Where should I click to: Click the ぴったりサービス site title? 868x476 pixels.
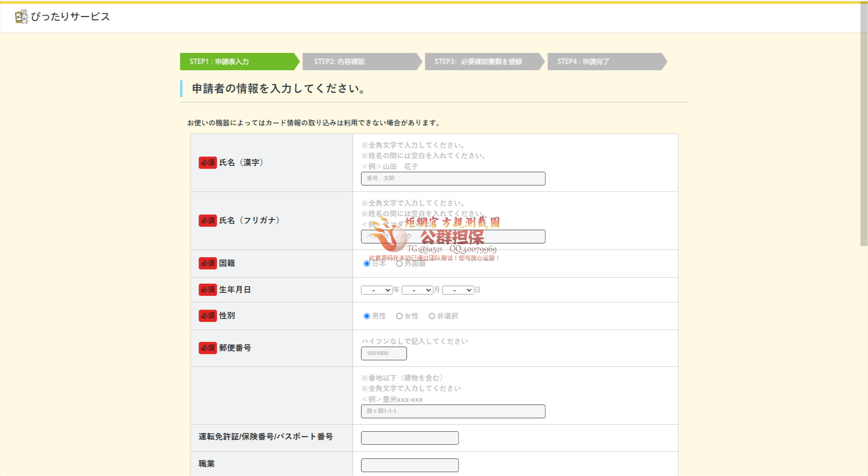click(70, 17)
